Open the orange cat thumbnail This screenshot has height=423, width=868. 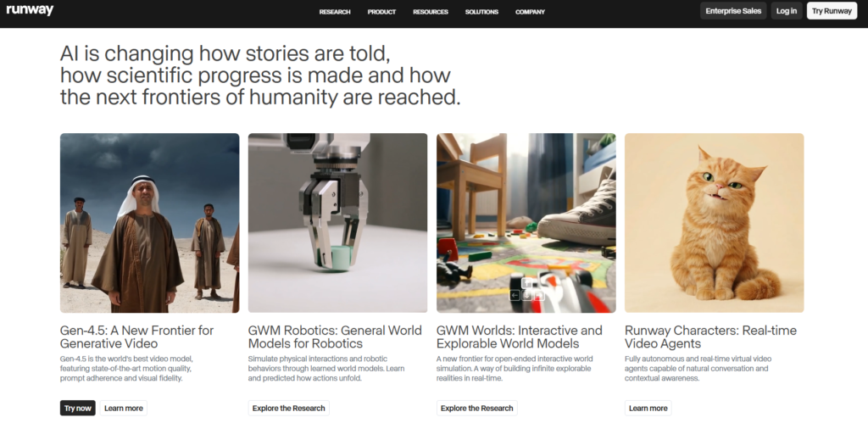pos(714,223)
